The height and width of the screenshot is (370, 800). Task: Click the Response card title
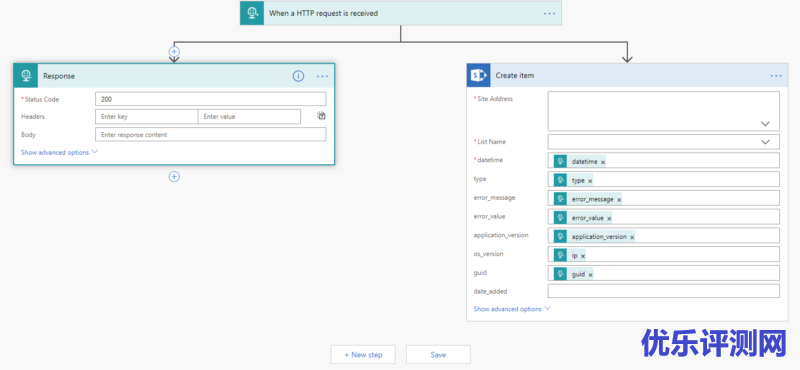[59, 76]
